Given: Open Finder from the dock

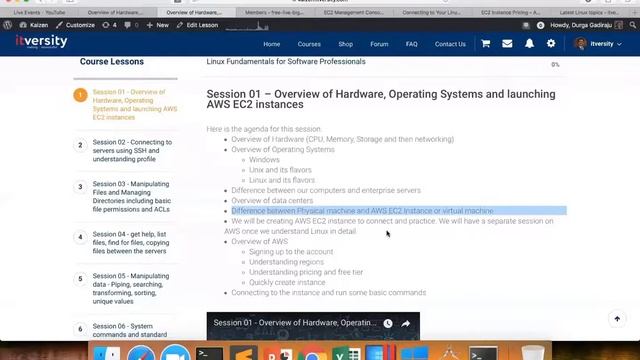Looking at the screenshot, I should click(x=107, y=353).
